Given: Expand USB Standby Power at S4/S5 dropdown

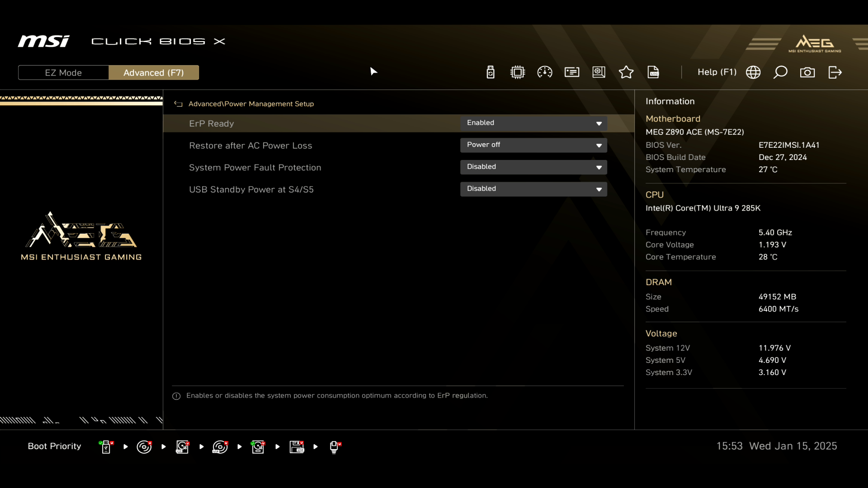Looking at the screenshot, I should pyautogui.click(x=533, y=189).
